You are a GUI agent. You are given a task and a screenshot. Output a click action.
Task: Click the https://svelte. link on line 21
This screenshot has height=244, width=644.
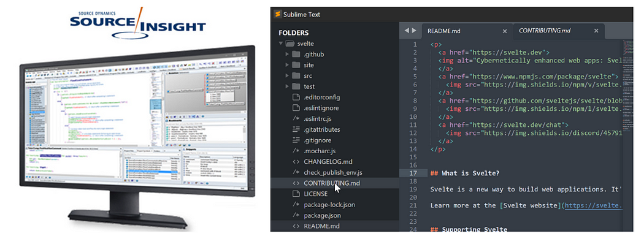point(594,205)
